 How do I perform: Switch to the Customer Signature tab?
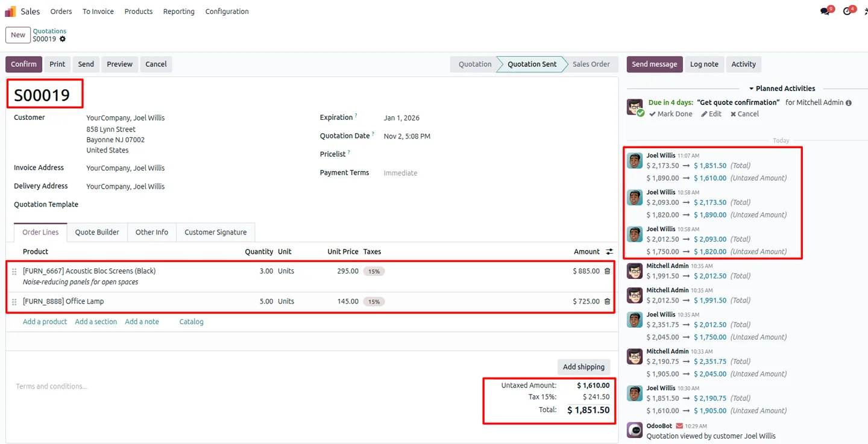215,233
